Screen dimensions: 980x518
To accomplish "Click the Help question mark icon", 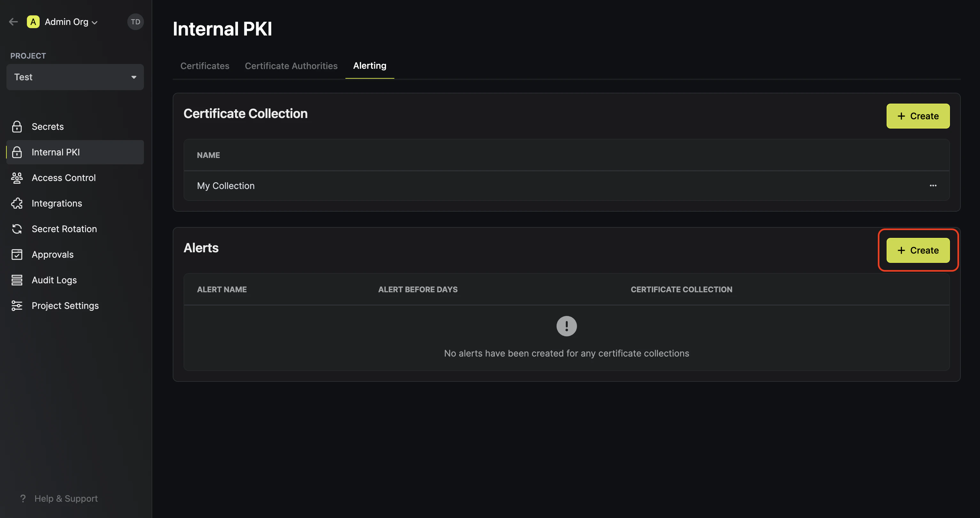I will point(23,498).
